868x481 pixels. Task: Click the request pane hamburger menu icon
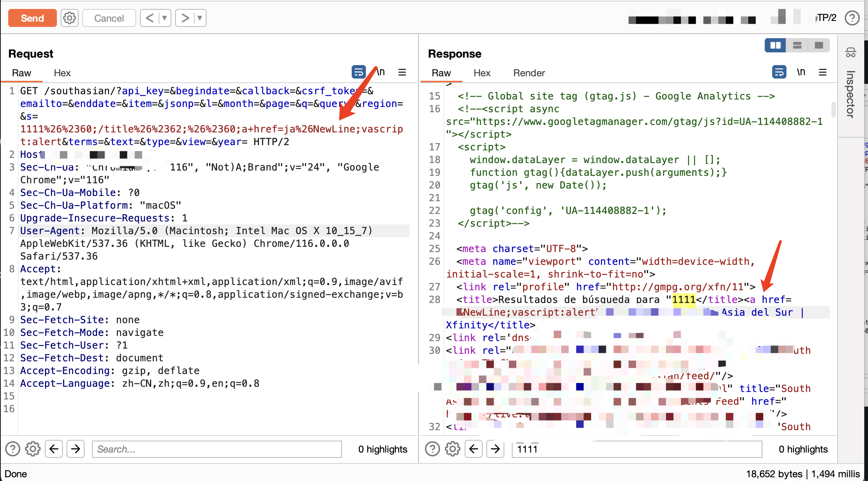click(x=402, y=72)
